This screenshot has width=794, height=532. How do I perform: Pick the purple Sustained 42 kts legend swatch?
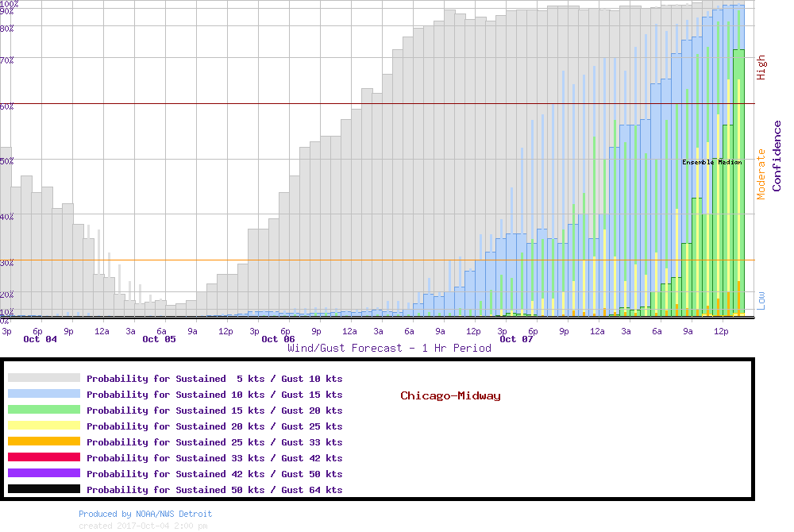point(44,474)
